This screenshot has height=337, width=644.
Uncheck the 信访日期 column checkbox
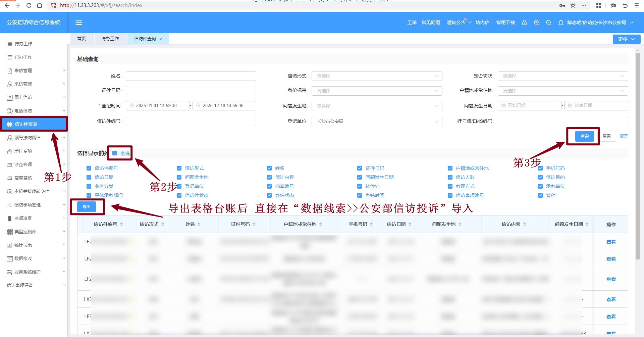pos(89,177)
